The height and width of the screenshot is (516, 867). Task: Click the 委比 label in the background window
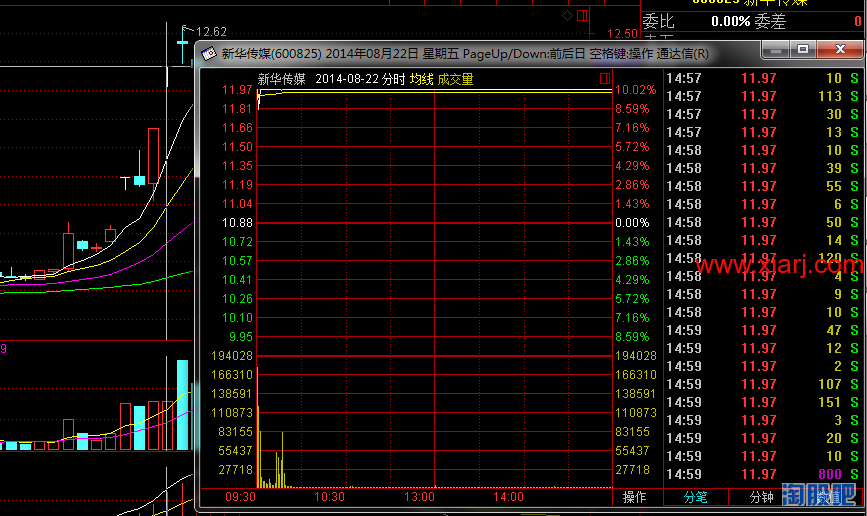point(658,22)
